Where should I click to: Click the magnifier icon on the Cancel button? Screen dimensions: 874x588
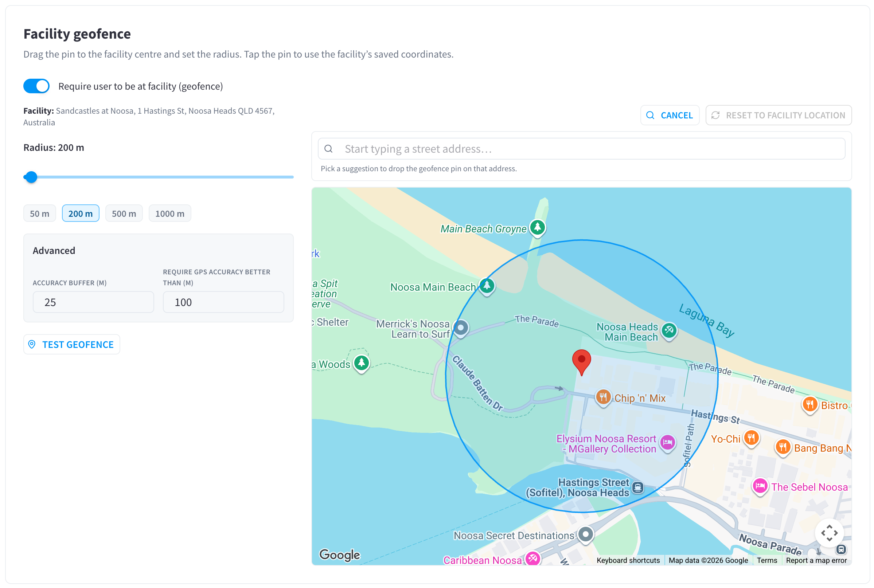[x=650, y=115]
